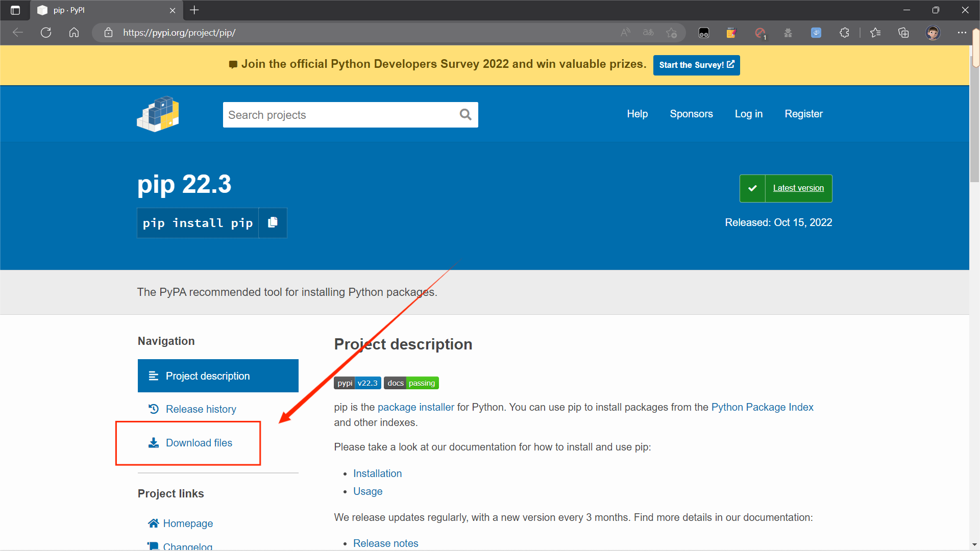Click the address bar URL

pyautogui.click(x=179, y=33)
